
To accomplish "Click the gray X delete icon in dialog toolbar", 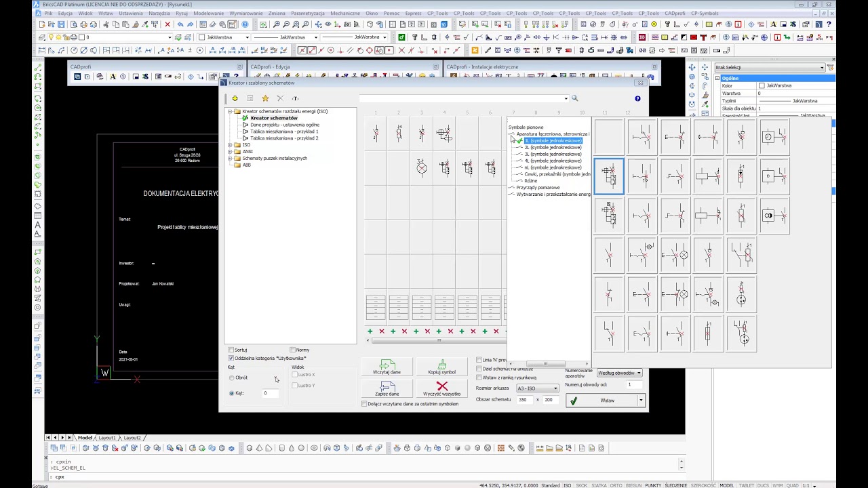I will [x=280, y=98].
